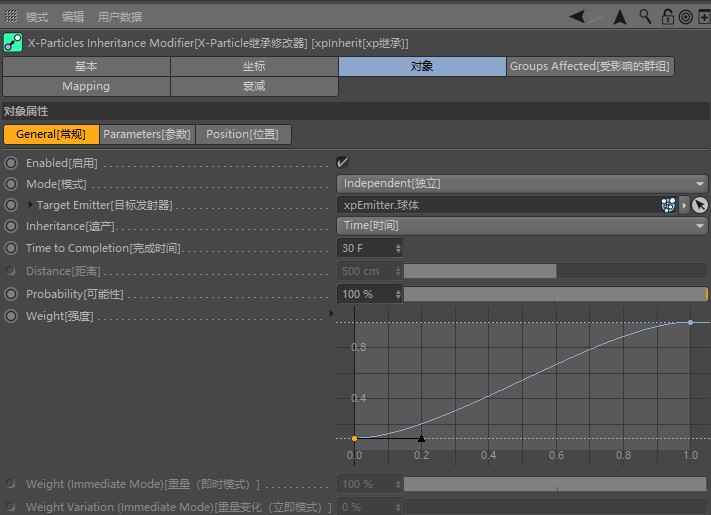Toggle the animation dot for Target Emitter
Screen dimensions: 711x515
tap(11, 205)
